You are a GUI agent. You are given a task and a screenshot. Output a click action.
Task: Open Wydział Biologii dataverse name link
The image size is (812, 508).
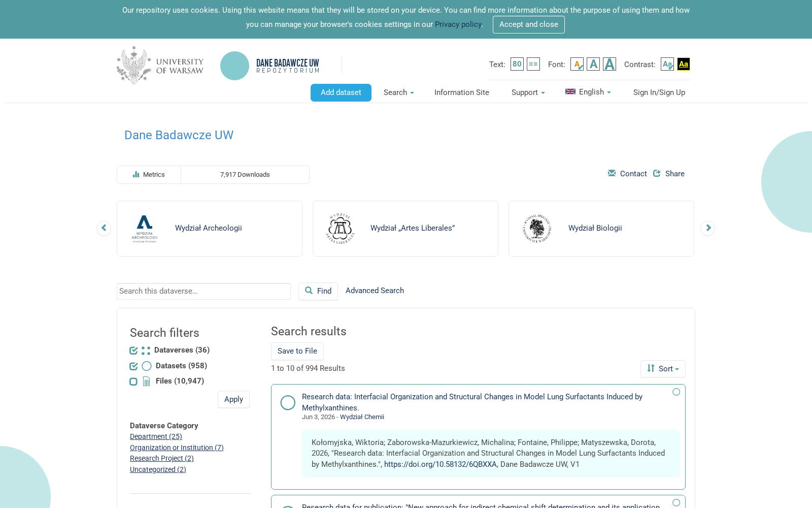pos(595,228)
